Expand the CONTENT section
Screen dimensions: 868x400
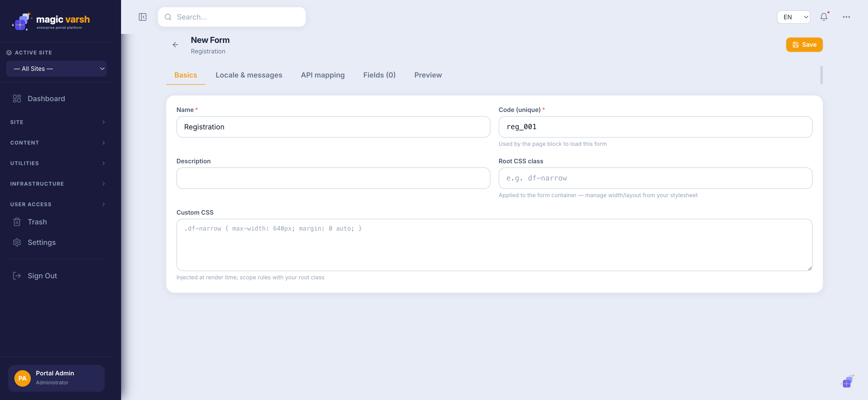(57, 143)
